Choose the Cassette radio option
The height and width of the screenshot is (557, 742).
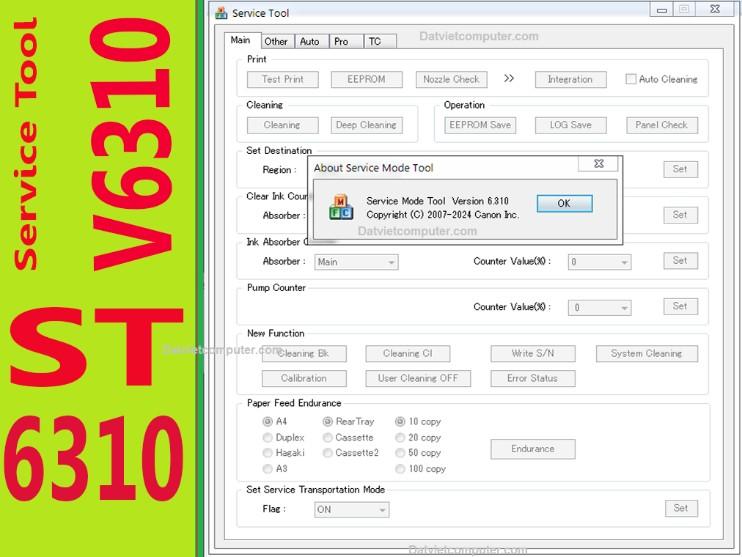(x=327, y=437)
